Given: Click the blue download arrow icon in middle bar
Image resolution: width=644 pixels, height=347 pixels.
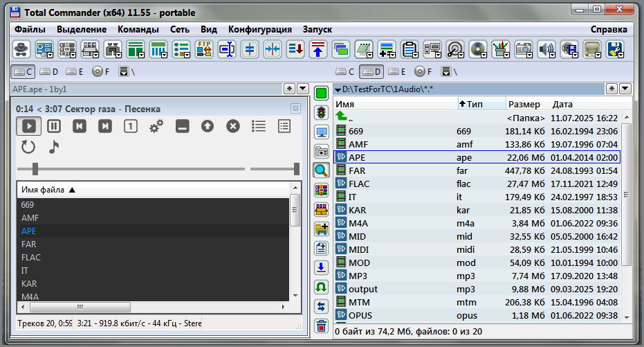Looking at the screenshot, I should (x=321, y=267).
